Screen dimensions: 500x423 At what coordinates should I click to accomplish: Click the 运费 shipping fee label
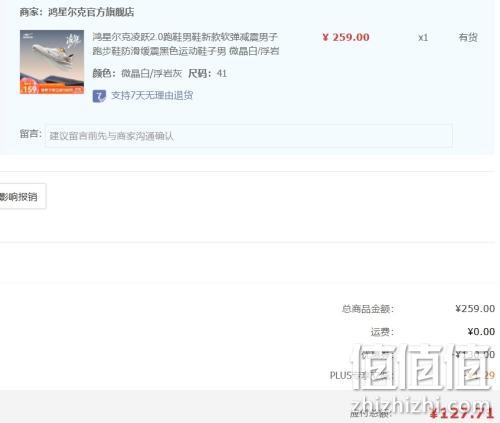[x=382, y=332]
